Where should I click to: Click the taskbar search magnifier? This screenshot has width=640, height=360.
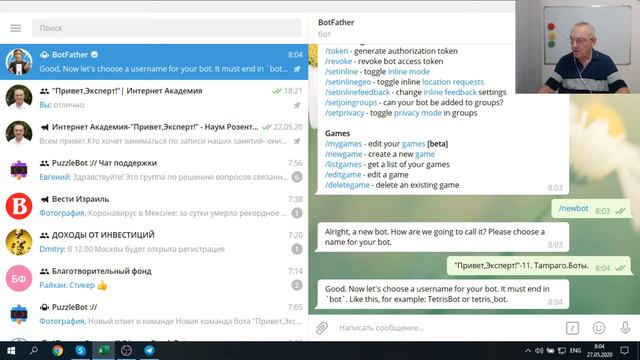point(34,351)
